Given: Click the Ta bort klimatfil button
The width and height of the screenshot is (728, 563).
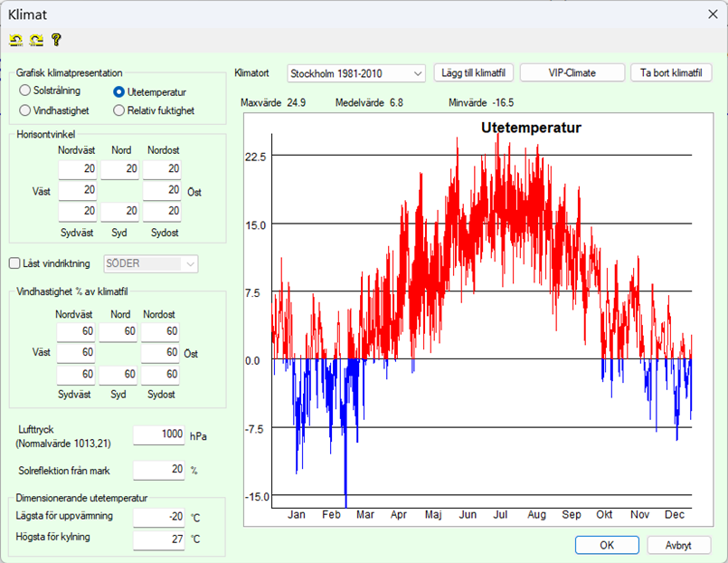Looking at the screenshot, I should click(x=671, y=73).
